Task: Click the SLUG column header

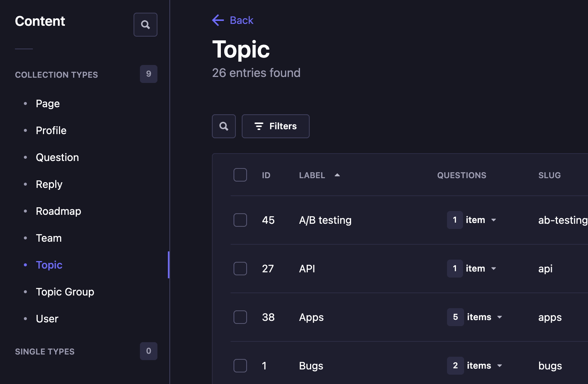Action: (x=549, y=175)
